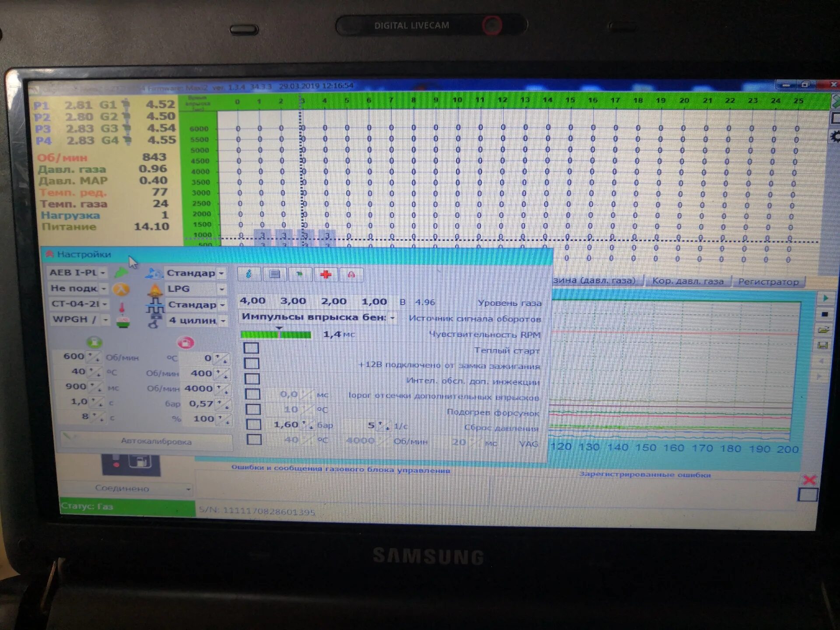Open the info tab icon in Settings toolbar

249,274
